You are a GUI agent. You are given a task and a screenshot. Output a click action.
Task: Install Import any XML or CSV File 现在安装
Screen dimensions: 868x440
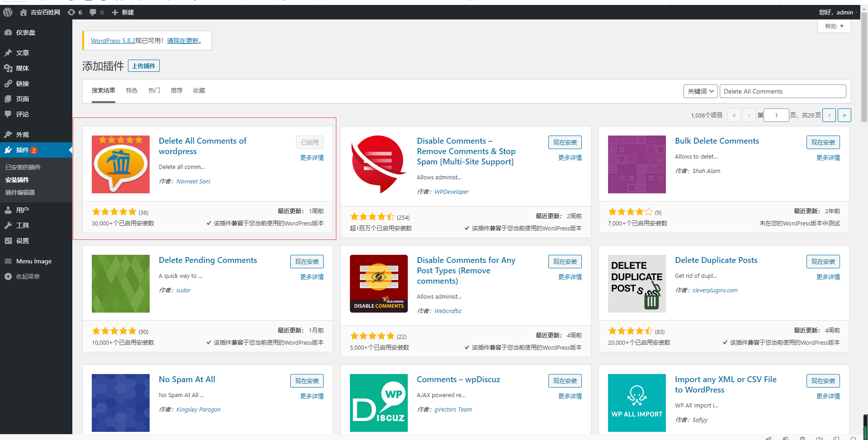(823, 381)
